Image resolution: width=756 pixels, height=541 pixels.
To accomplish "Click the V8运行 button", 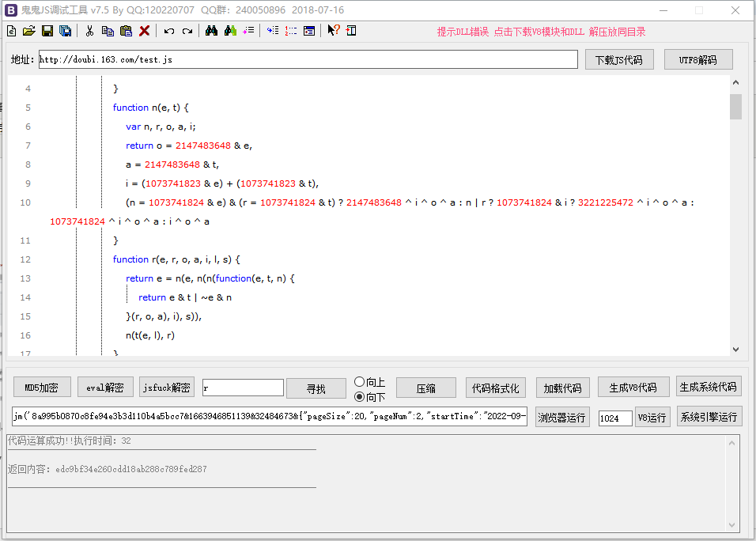I will click(x=652, y=417).
